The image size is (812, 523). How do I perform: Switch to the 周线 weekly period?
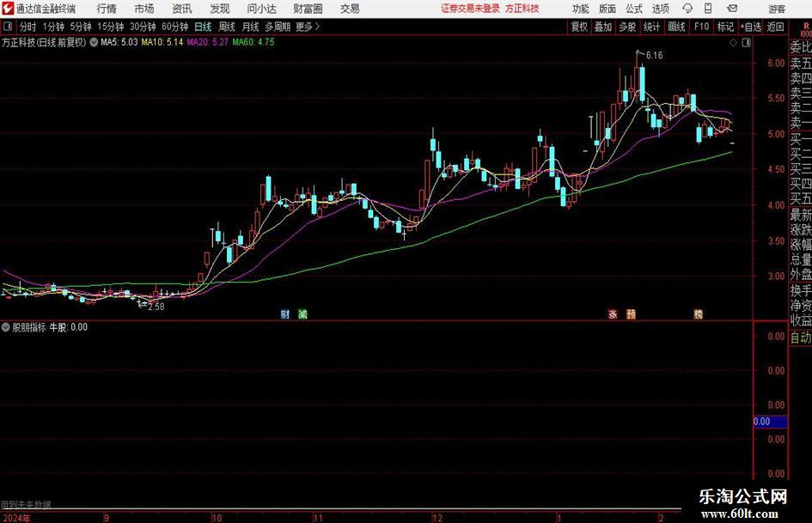(x=227, y=27)
